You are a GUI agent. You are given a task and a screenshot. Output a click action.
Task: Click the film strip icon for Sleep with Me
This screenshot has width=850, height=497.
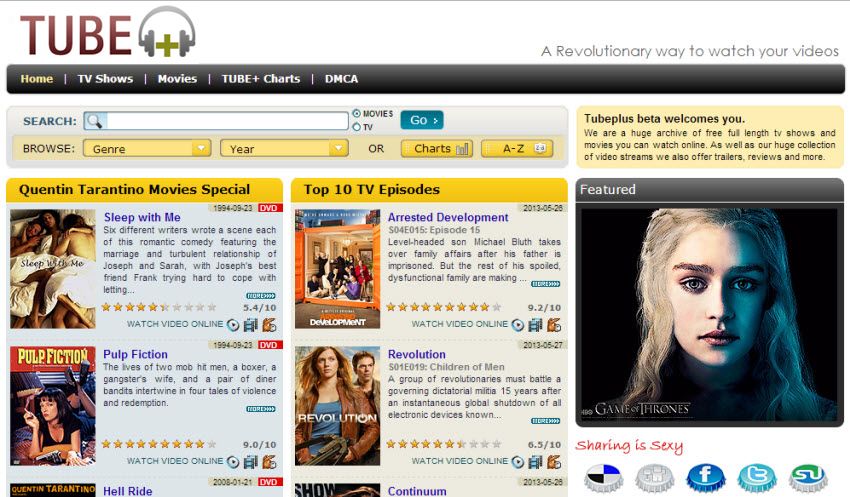pos(250,325)
